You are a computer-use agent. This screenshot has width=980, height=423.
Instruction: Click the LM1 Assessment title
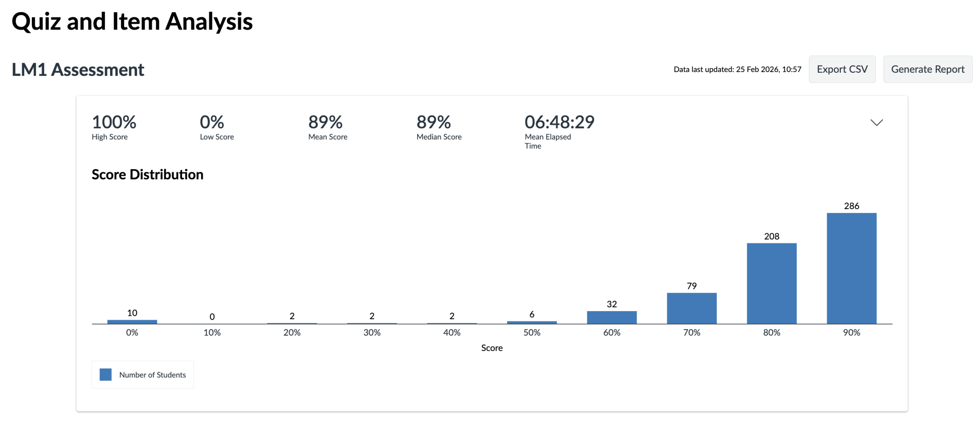click(78, 70)
